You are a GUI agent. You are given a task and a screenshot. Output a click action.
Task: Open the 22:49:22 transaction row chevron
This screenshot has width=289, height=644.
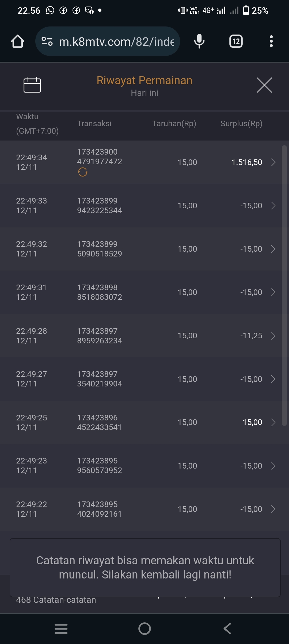[x=273, y=509]
